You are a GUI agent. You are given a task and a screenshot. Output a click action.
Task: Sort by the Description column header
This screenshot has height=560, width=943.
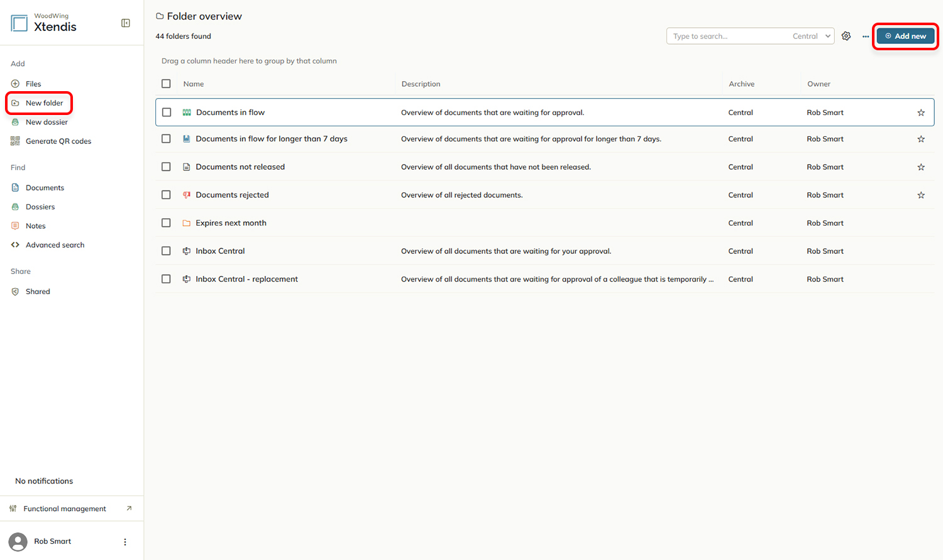(421, 84)
